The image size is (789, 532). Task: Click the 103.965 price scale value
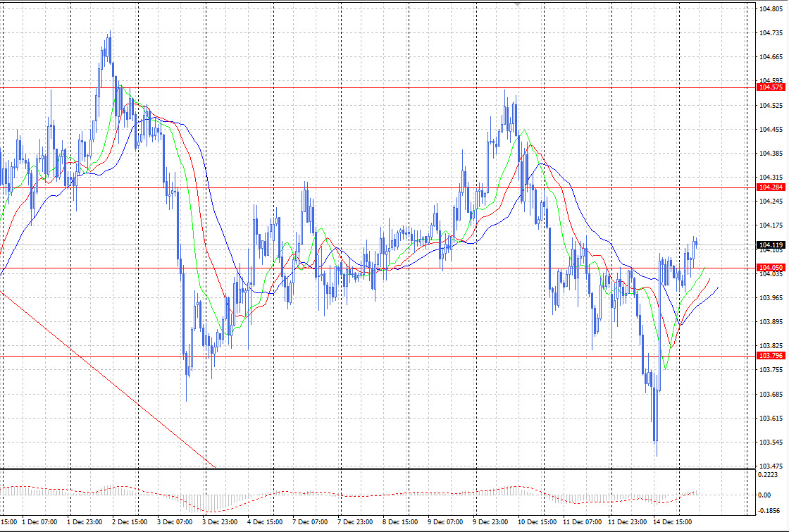(771, 298)
